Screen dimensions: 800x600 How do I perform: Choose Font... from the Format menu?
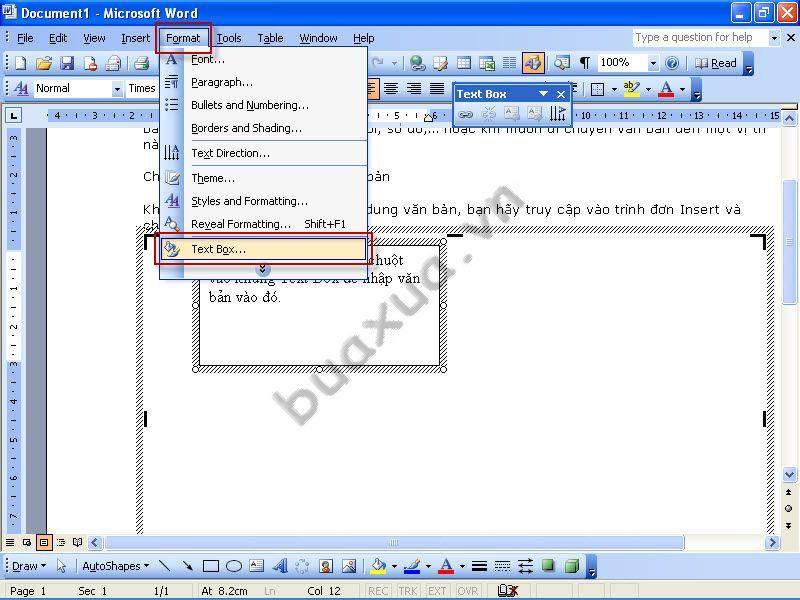point(263,60)
